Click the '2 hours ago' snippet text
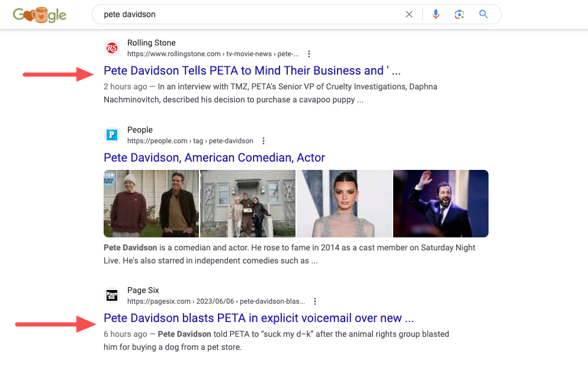Viewport: 588px width, 370px height. click(126, 86)
